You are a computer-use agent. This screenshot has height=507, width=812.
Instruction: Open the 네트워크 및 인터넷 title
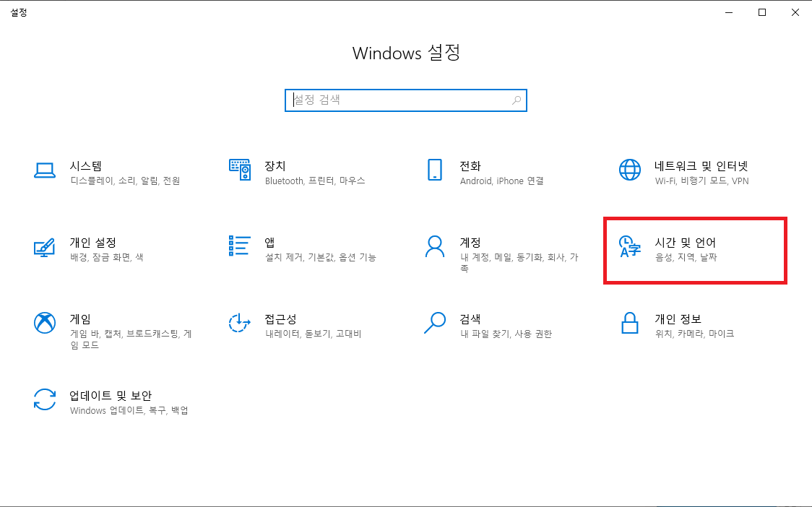click(701, 166)
